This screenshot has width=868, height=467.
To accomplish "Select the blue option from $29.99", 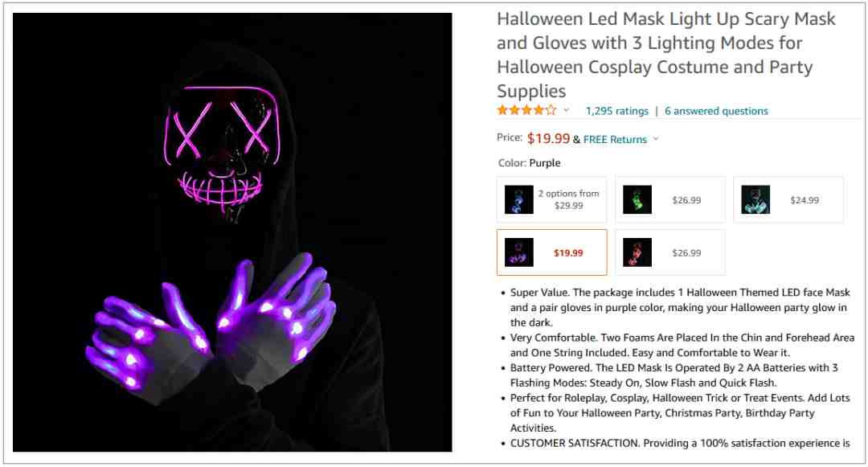I will (x=552, y=200).
